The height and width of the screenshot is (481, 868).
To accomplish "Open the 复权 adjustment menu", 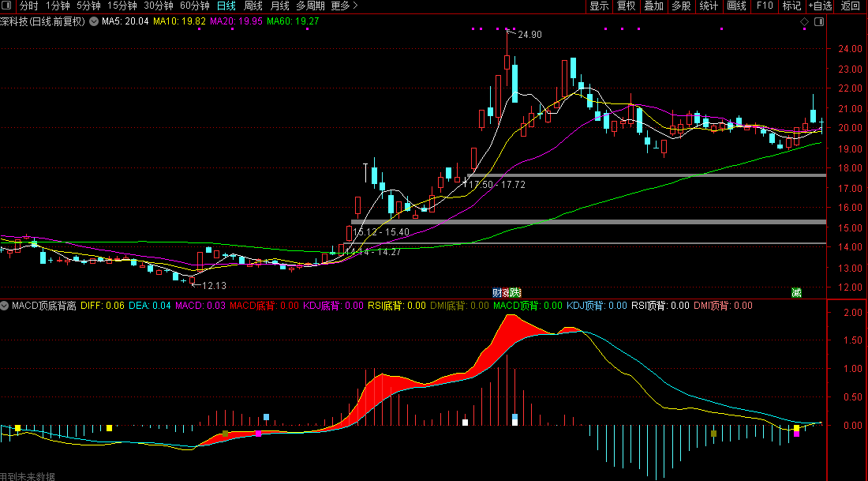I will (626, 6).
